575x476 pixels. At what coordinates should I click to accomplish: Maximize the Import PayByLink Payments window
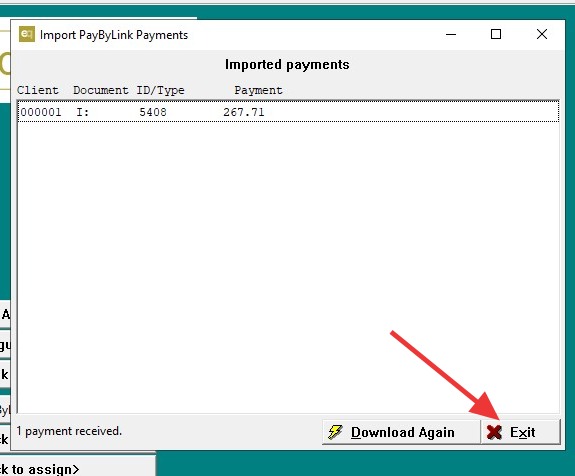click(496, 34)
